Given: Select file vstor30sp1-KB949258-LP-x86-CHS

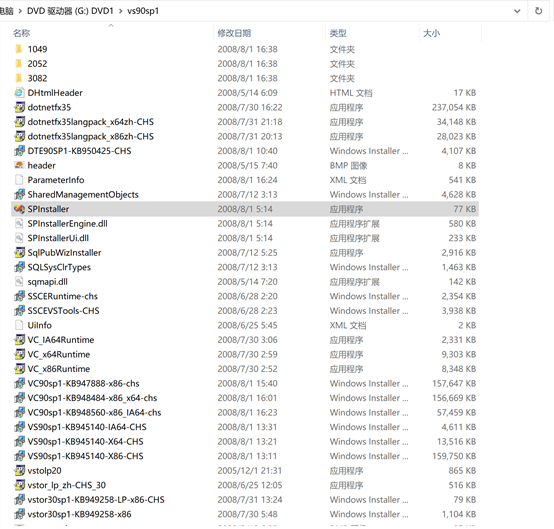Looking at the screenshot, I should pos(96,500).
